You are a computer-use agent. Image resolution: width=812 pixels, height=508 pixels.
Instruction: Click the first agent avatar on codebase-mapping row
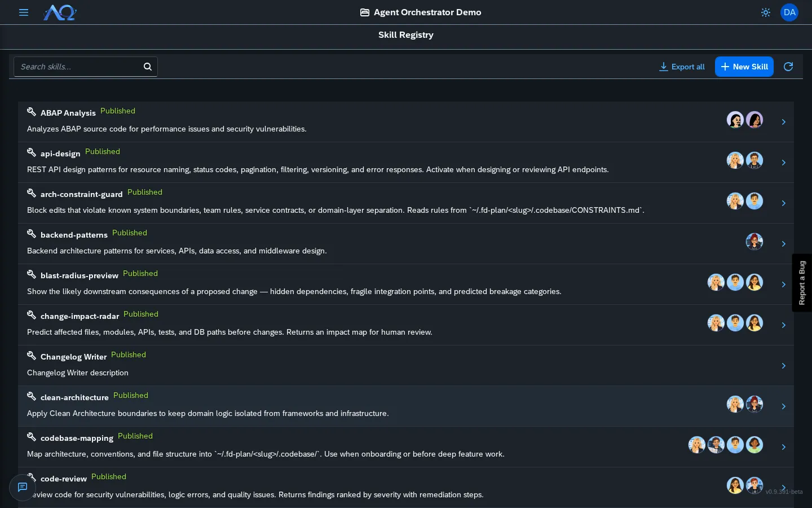pyautogui.click(x=697, y=445)
